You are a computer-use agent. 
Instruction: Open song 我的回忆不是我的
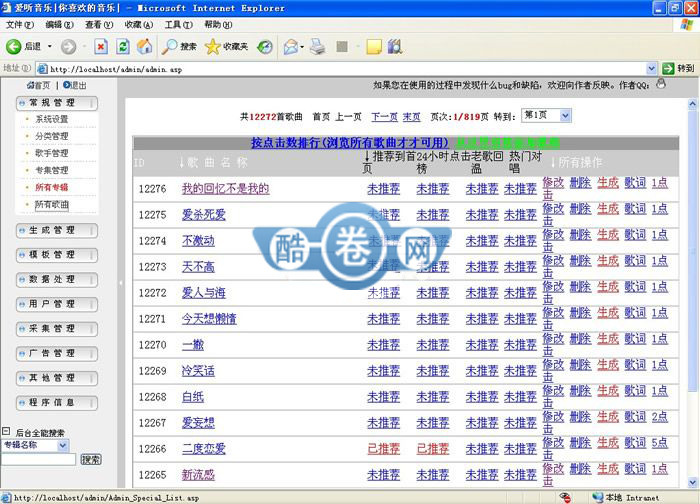point(225,188)
